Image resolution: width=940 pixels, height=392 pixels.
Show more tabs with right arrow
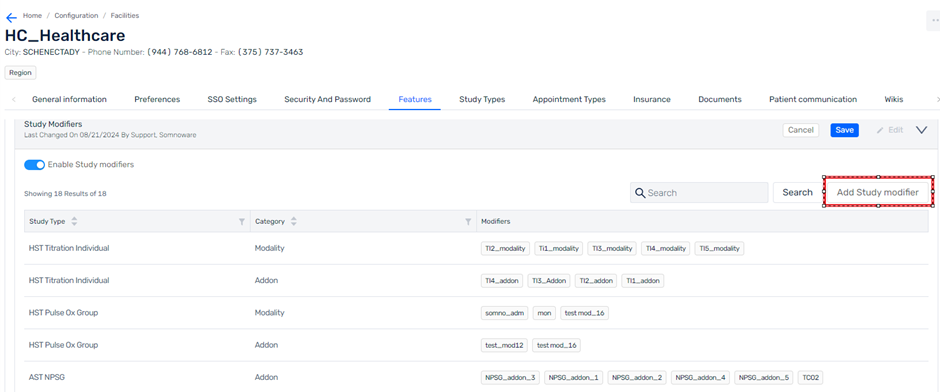tap(937, 99)
